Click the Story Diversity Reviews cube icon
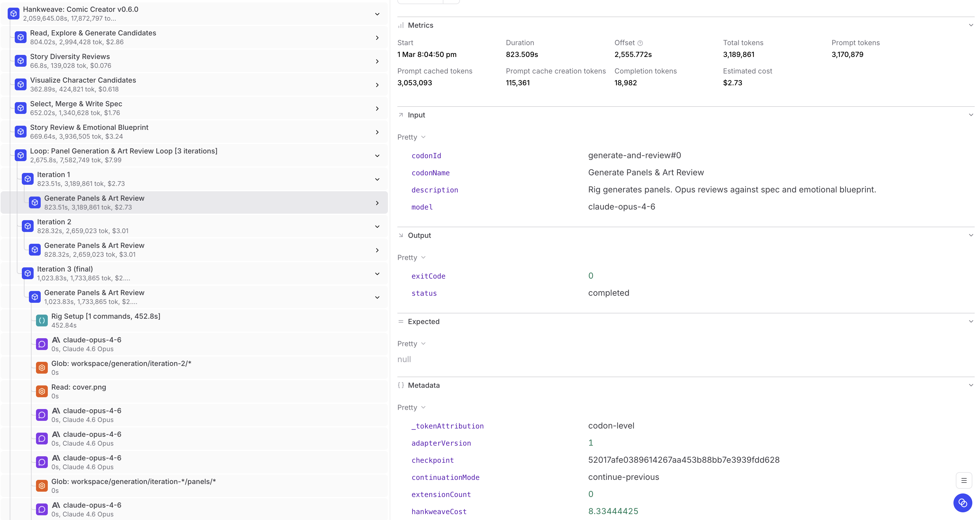The height and width of the screenshot is (520, 980). click(21, 61)
